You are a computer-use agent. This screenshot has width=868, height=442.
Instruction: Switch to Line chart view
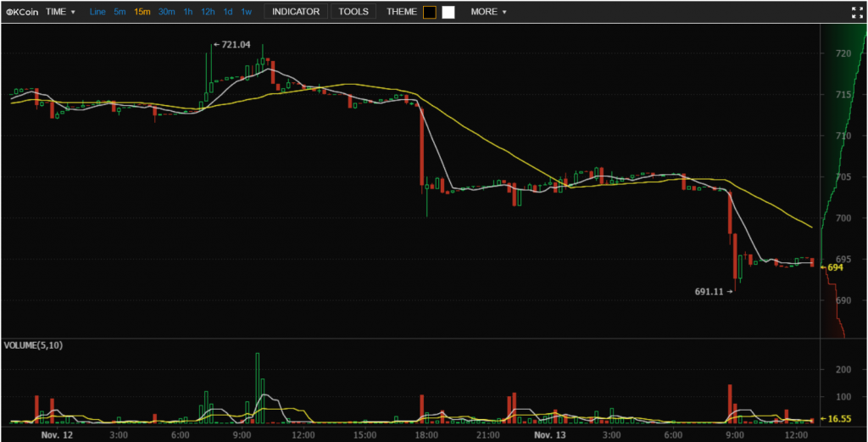coord(97,12)
